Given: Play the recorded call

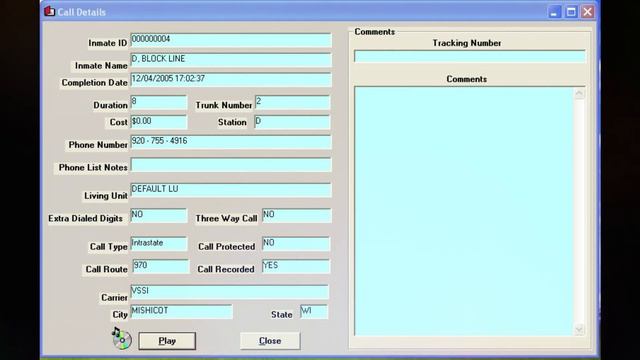Looking at the screenshot, I should coord(167,341).
